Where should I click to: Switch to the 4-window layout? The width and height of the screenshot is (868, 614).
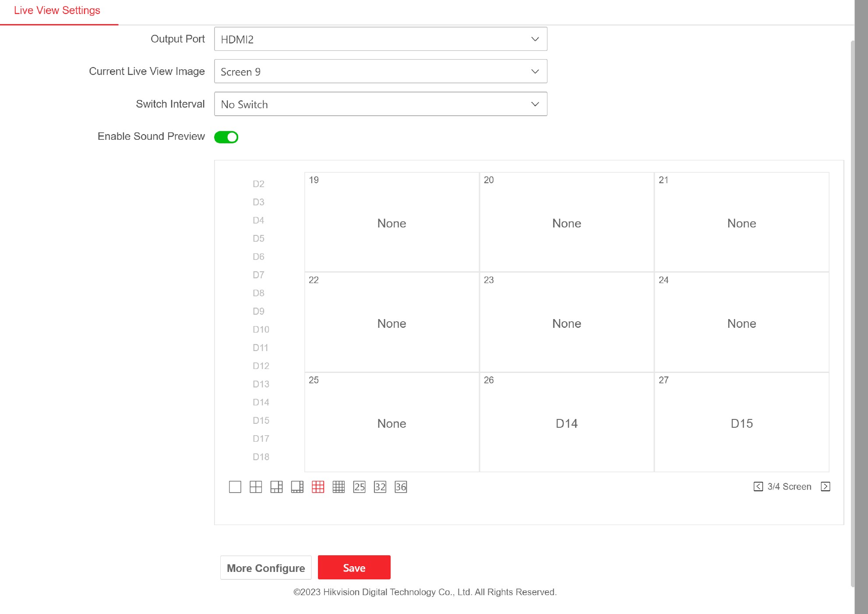tap(256, 487)
